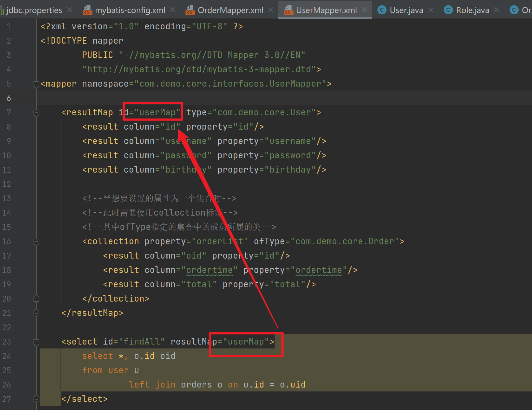Place cursor in the PUBLIC DTD identifier string
The image size is (532, 410).
click(212, 55)
